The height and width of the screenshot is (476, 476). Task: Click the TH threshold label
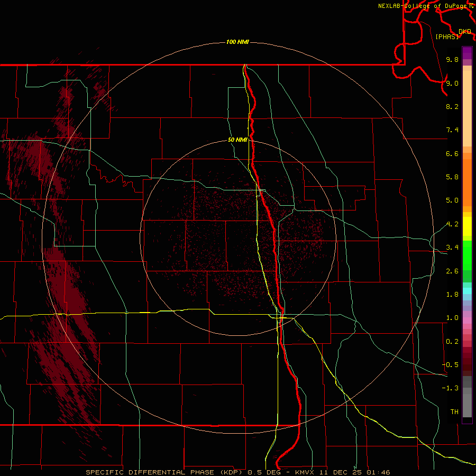coord(454,412)
